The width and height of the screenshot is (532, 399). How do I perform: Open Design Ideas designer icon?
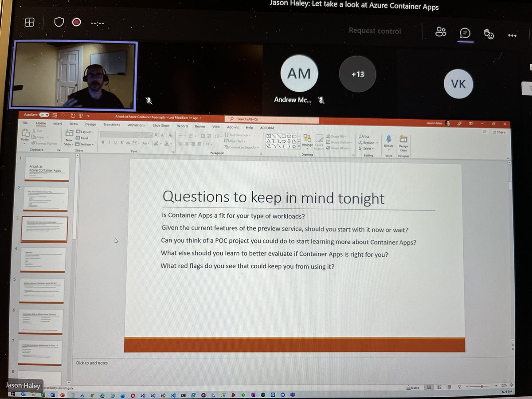coord(403,139)
